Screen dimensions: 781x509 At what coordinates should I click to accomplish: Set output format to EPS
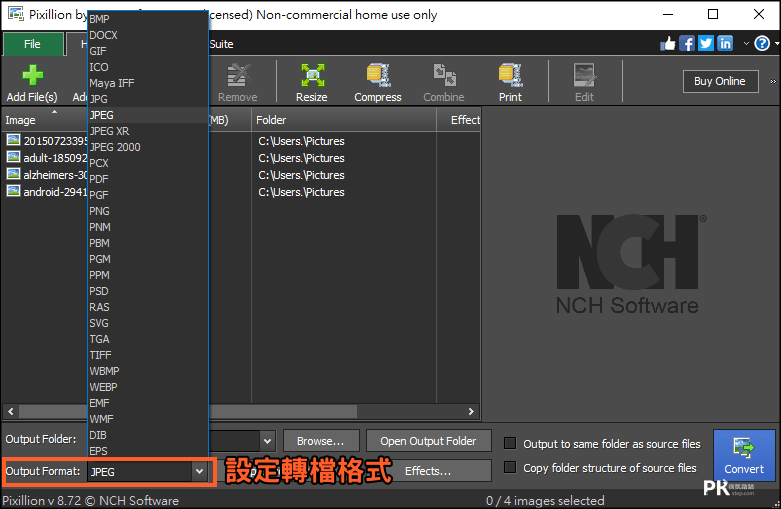click(148, 451)
